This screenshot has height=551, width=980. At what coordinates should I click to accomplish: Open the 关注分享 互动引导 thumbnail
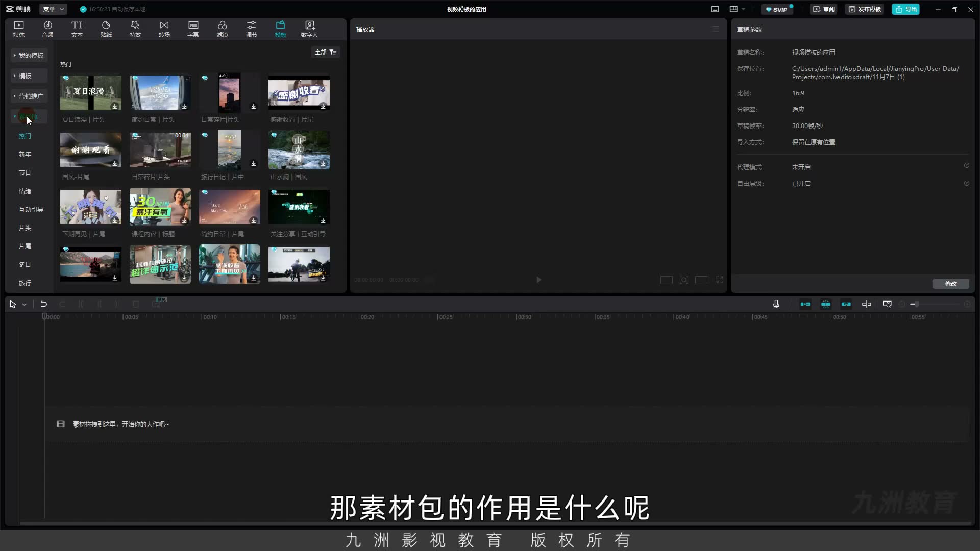tap(299, 207)
